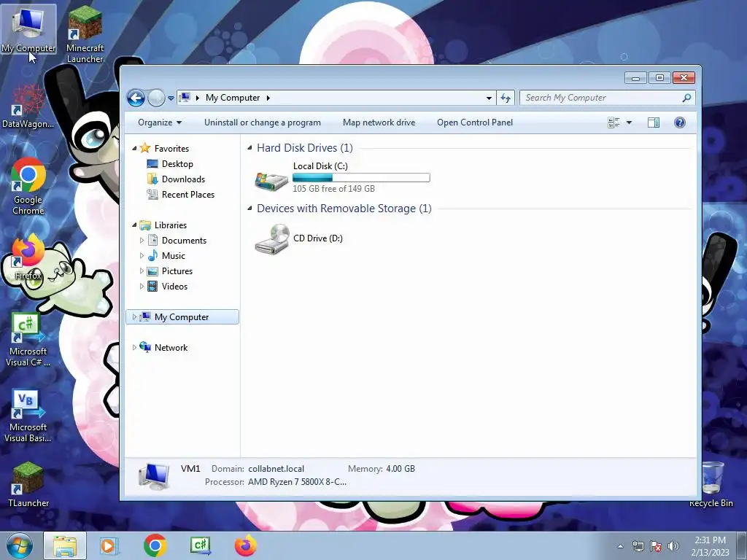The height and width of the screenshot is (560, 747).
Task: Select the Local Disk (C:) drive icon
Action: coord(271,181)
